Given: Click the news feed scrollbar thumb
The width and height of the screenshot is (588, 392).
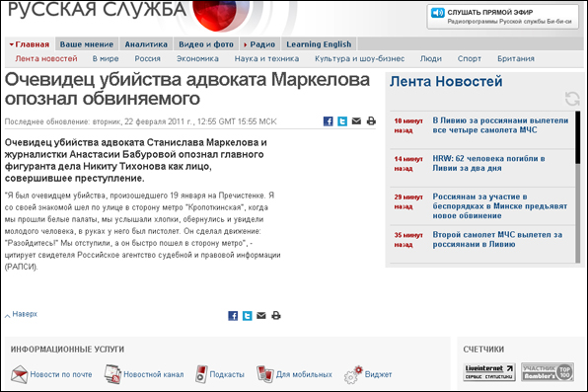Looking at the screenshot, I should tap(577, 137).
